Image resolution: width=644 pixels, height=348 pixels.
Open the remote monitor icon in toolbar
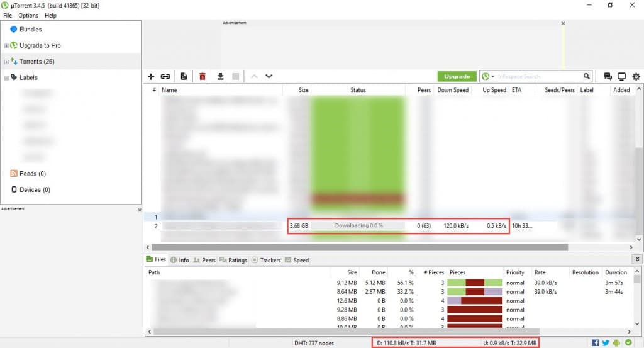[621, 76]
